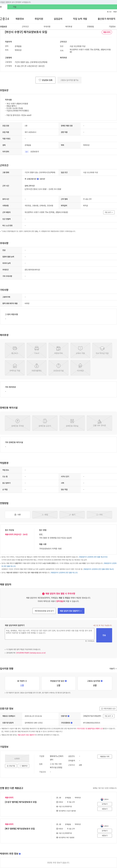Click info icon next to 취업알선기관 알선

(x=66, y=681)
